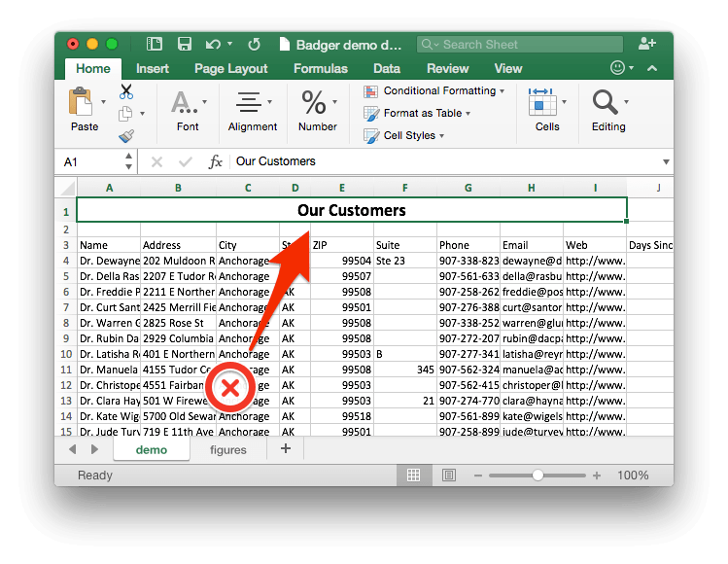Switch to the Home tab
Screen dimensions: 728x564
(93, 69)
